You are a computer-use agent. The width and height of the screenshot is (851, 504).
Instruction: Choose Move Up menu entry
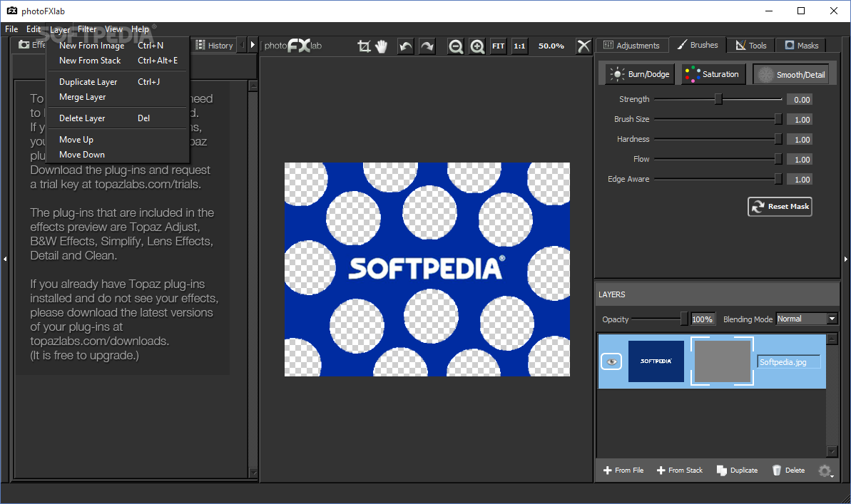118,140
